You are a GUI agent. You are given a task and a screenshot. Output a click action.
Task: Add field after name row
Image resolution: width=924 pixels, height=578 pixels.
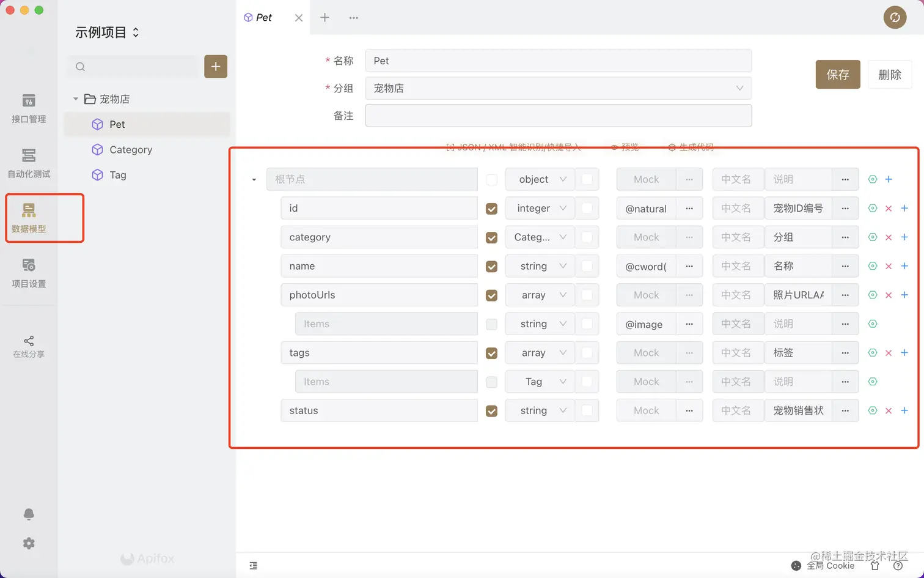pyautogui.click(x=904, y=266)
